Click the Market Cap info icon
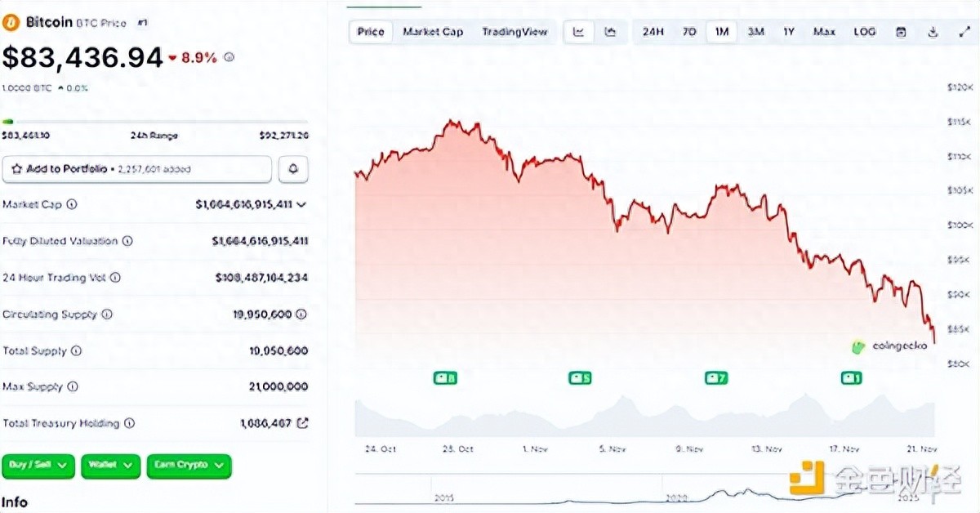Image resolution: width=980 pixels, height=513 pixels. click(x=72, y=204)
